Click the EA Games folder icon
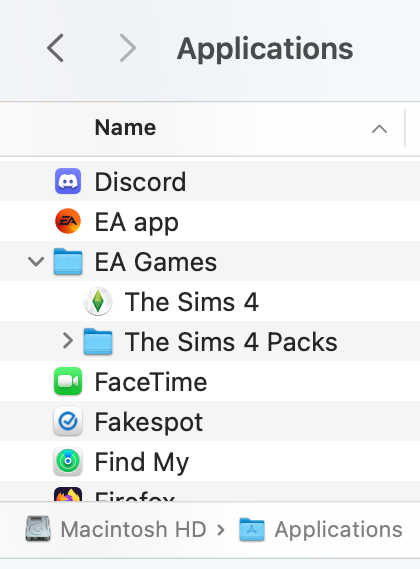The height and width of the screenshot is (569, 420). click(x=68, y=261)
